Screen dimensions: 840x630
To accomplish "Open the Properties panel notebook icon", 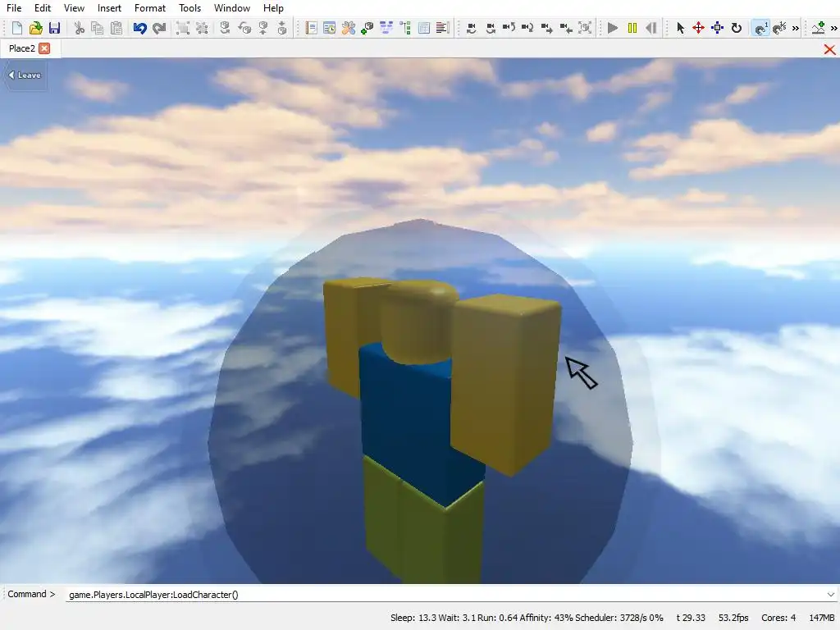I will (311, 28).
